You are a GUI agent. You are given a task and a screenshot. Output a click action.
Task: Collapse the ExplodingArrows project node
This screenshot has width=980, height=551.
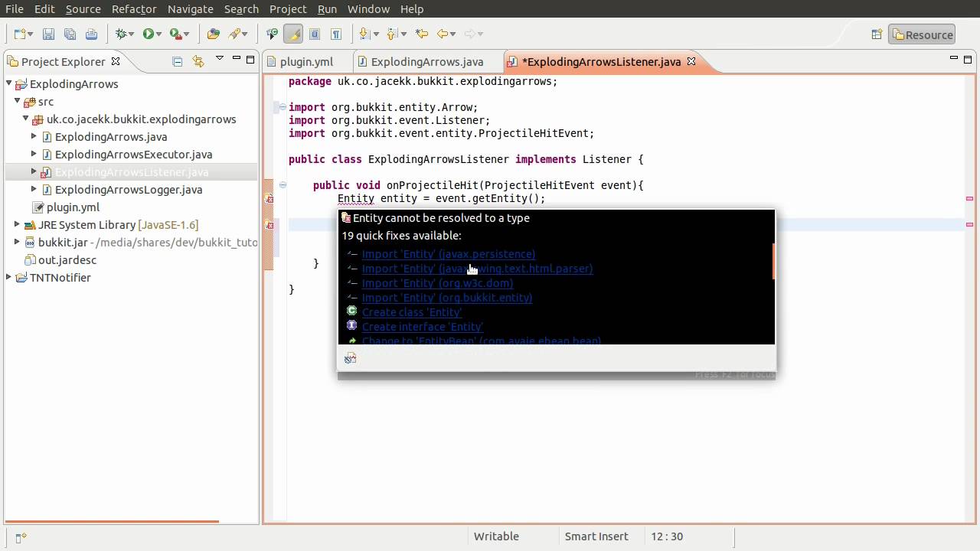coord(9,83)
